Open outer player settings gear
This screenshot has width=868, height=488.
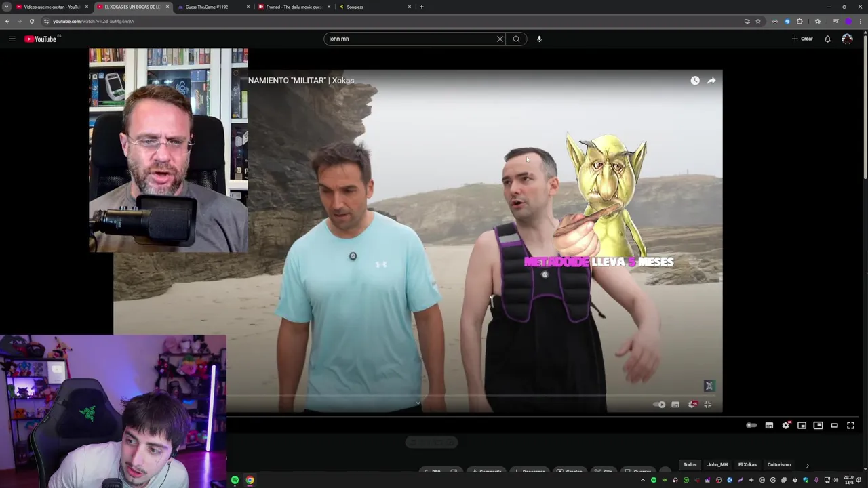point(785,425)
